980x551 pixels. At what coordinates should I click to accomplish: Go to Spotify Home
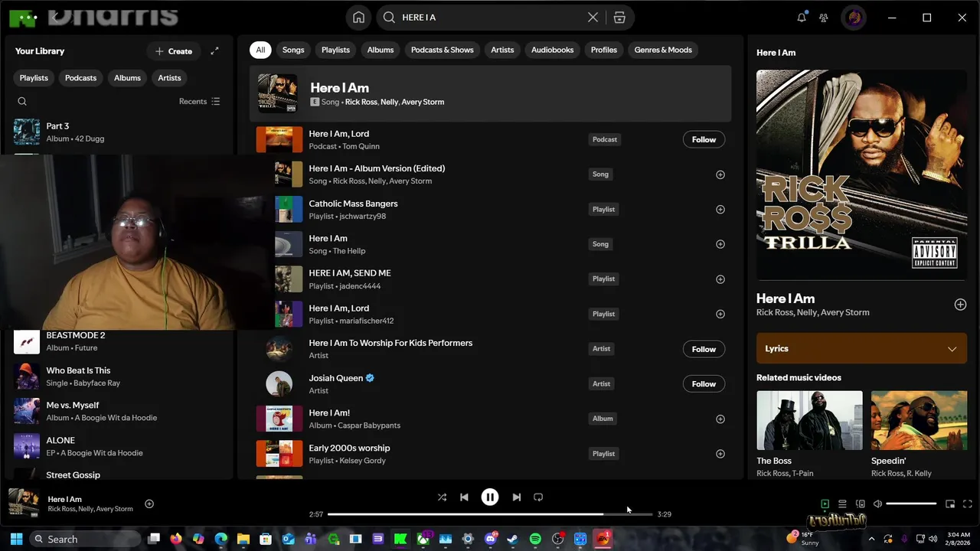point(358,18)
